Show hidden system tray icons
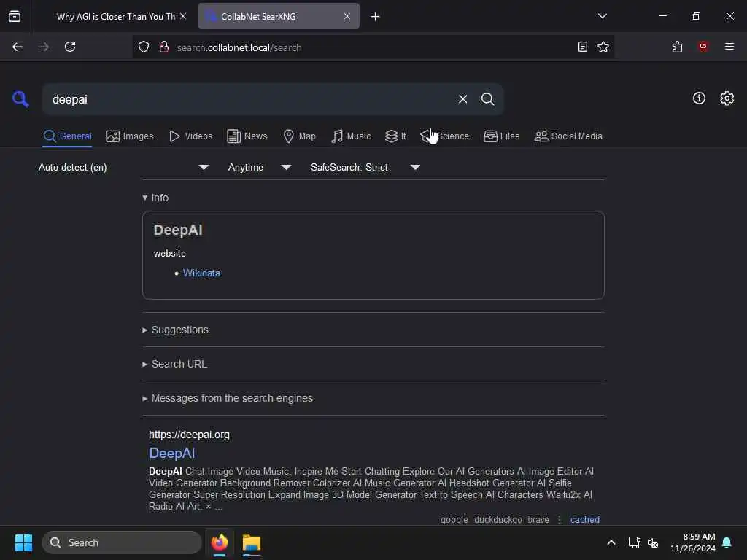Viewport: 747px width, 560px height. [611, 542]
